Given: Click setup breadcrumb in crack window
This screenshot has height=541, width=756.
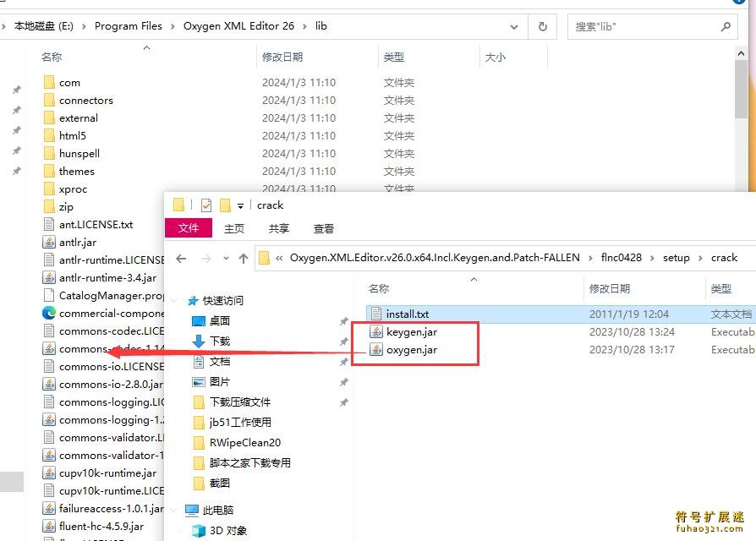Looking at the screenshot, I should tap(676, 258).
